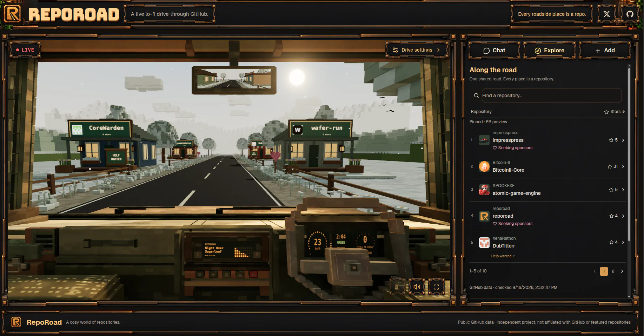Click the BitcoinII-Core orange avatar icon
This screenshot has height=336, width=644.
[484, 166]
